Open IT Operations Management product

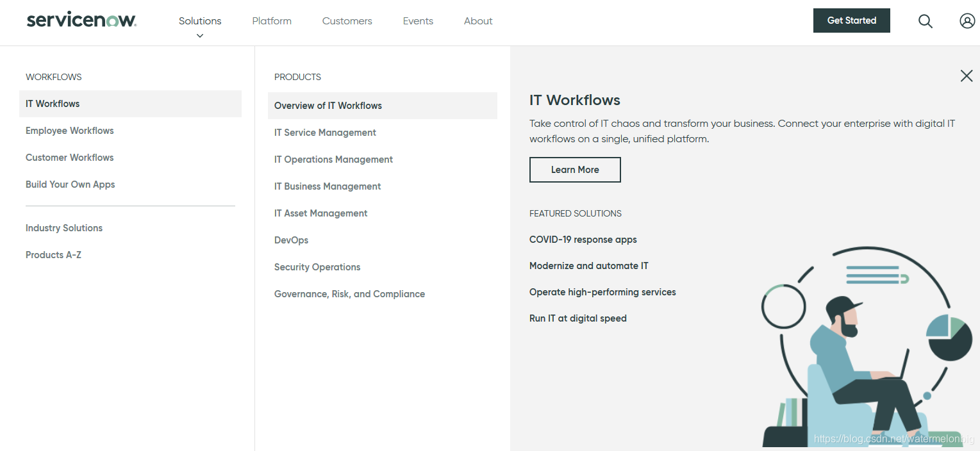click(333, 160)
